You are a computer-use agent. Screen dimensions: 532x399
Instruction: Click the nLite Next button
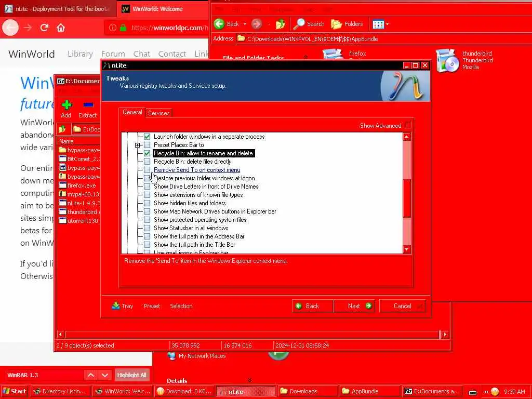[x=354, y=305]
